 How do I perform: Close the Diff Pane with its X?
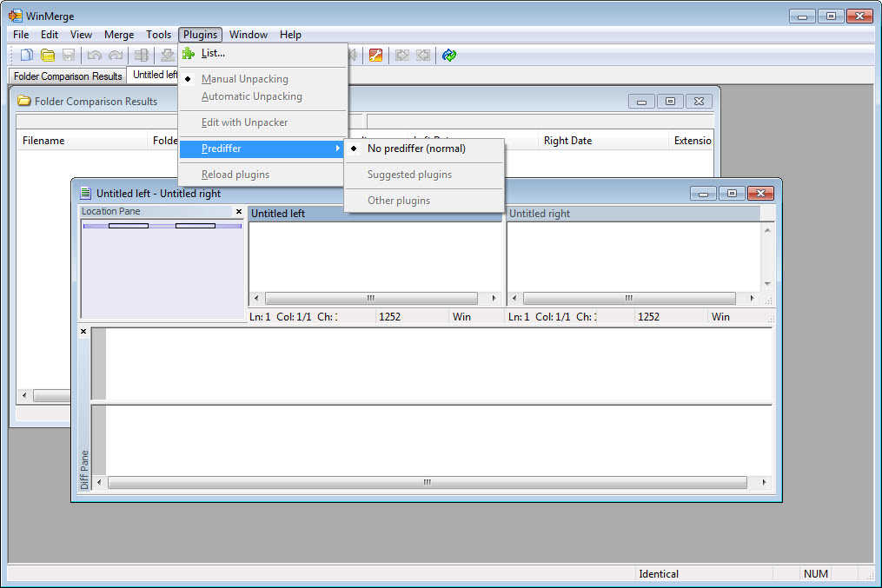(x=83, y=331)
